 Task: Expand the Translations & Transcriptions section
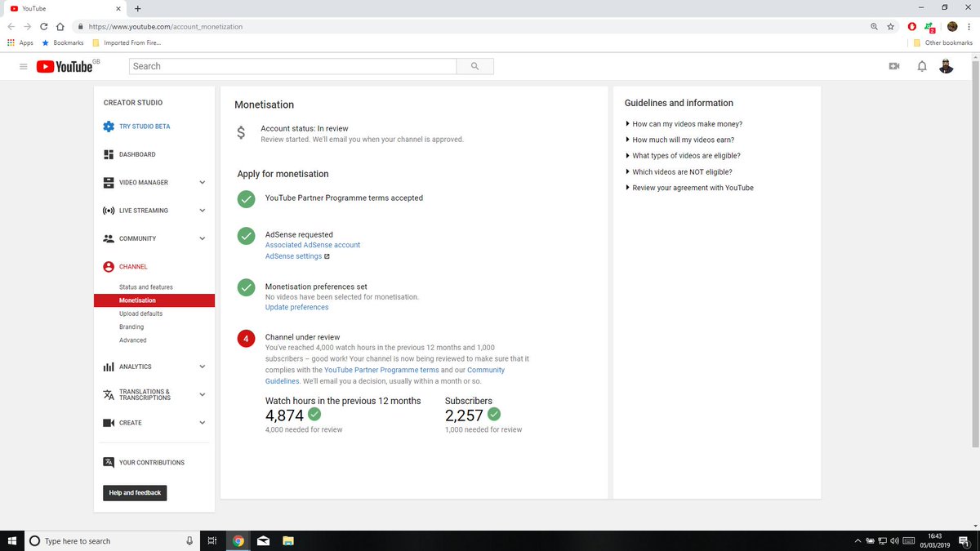pos(203,395)
